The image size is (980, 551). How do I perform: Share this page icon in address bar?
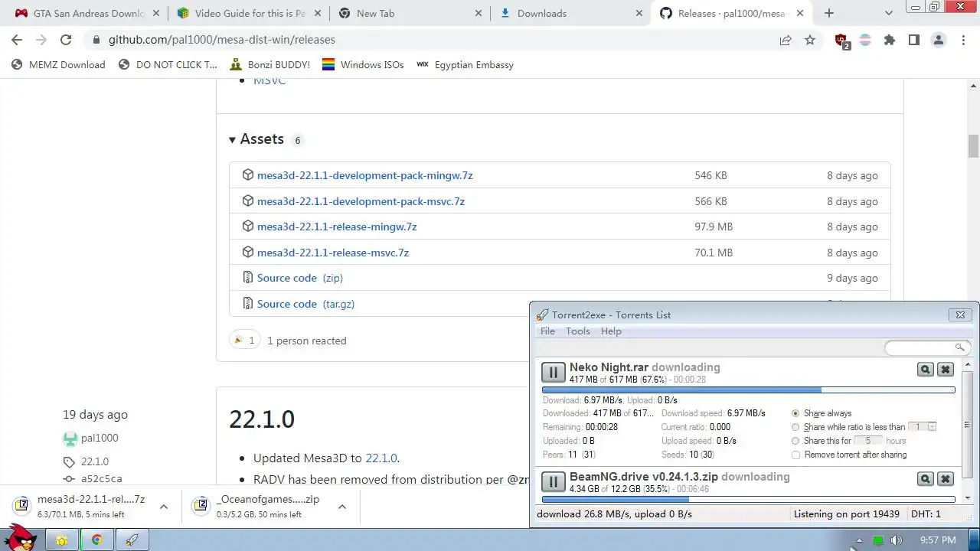786,40
